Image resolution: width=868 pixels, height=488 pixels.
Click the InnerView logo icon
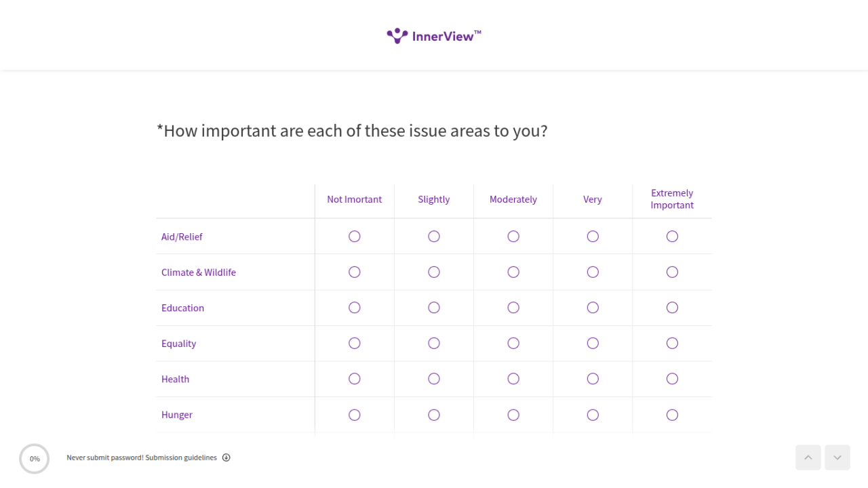click(x=397, y=36)
